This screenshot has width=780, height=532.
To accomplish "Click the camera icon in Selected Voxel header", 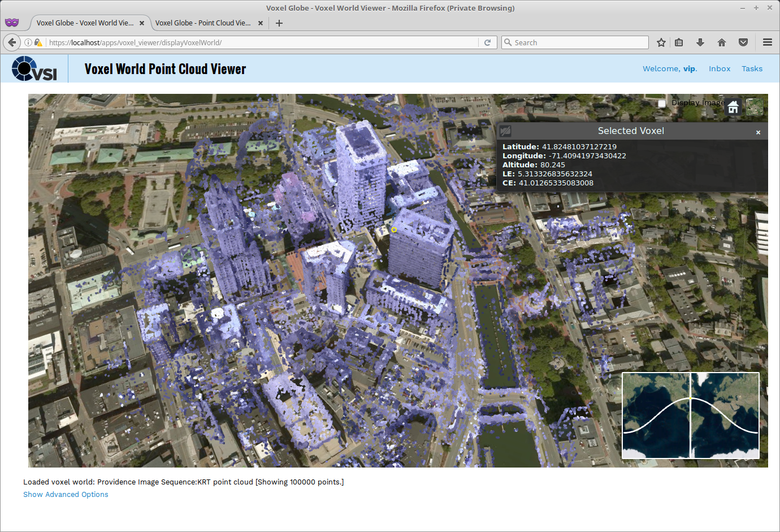I will coord(506,131).
